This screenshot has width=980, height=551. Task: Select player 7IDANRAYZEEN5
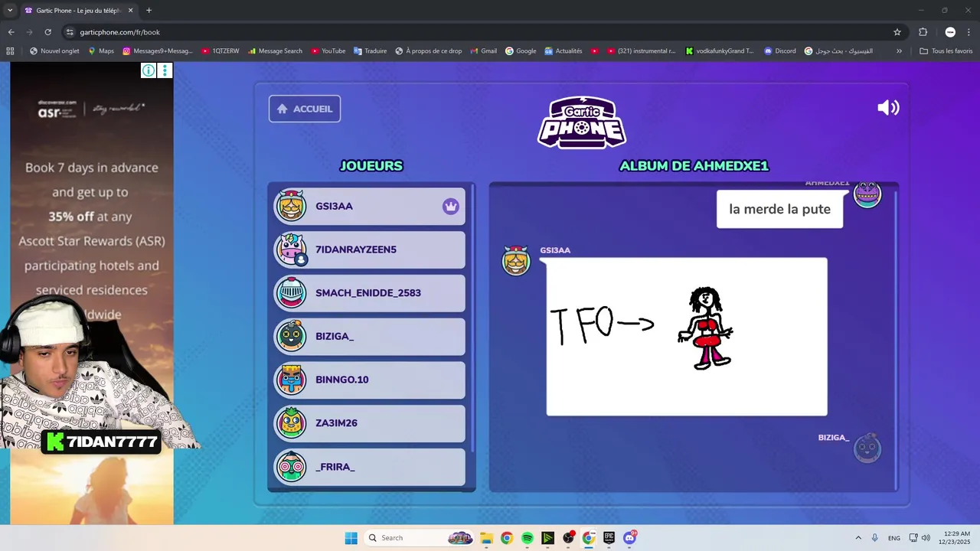tap(369, 249)
